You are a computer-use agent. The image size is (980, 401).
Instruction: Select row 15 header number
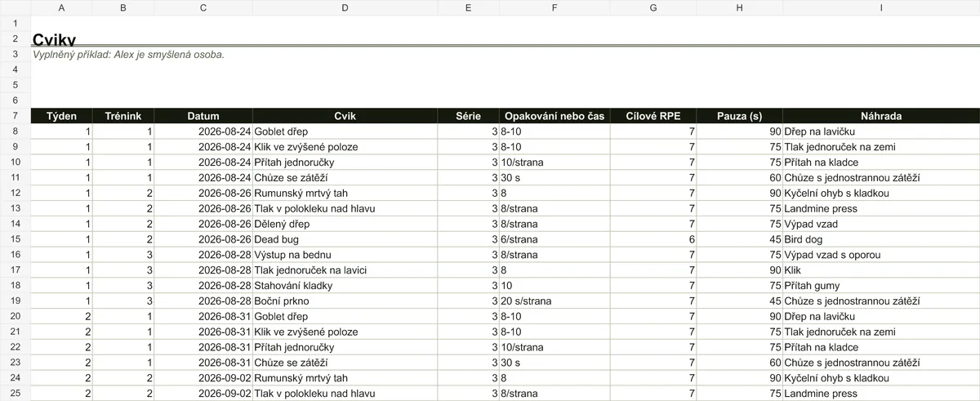pos(16,239)
